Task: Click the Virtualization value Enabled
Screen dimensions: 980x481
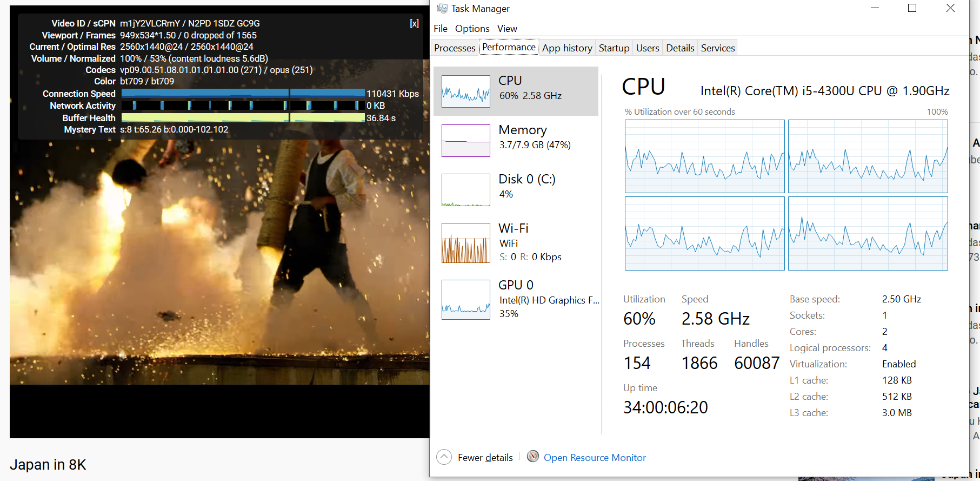Action: 899,364
